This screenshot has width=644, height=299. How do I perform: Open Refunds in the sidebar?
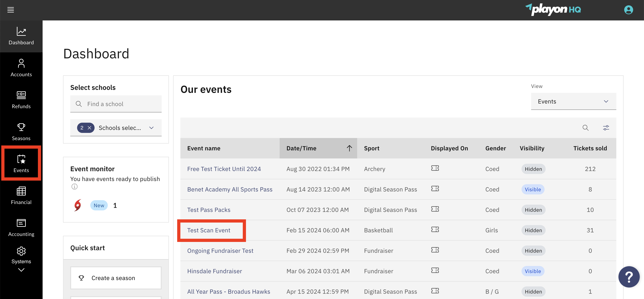coord(21,100)
